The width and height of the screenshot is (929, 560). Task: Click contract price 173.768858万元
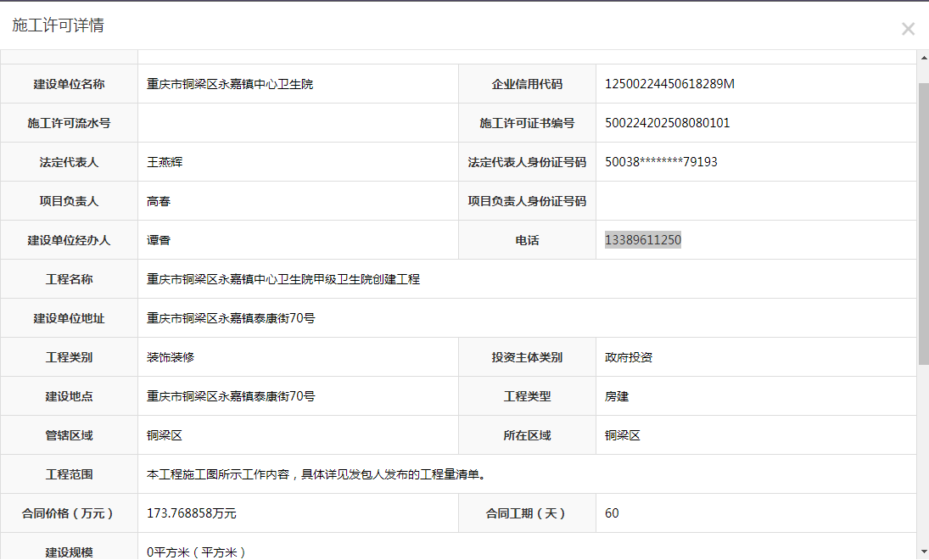pos(191,513)
